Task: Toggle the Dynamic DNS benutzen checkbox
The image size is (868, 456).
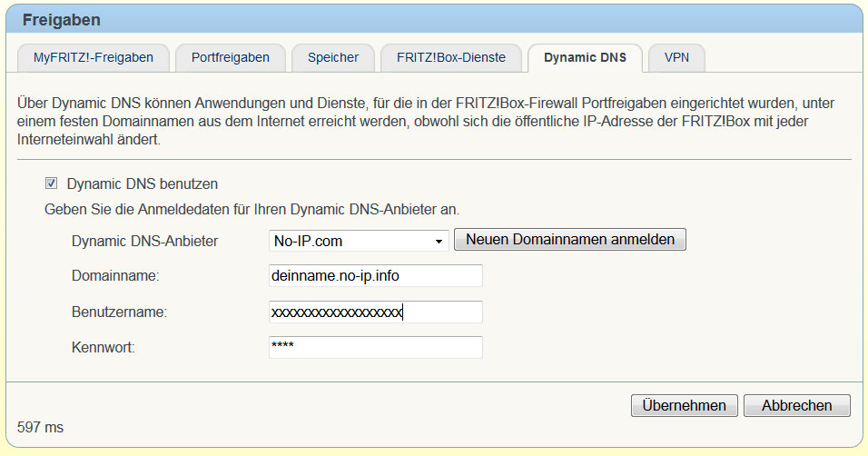Action: click(x=52, y=183)
